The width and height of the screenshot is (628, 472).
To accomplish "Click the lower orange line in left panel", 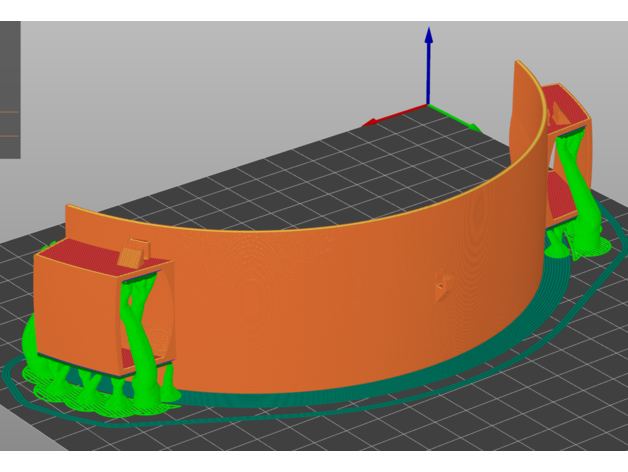I will 9,137.
